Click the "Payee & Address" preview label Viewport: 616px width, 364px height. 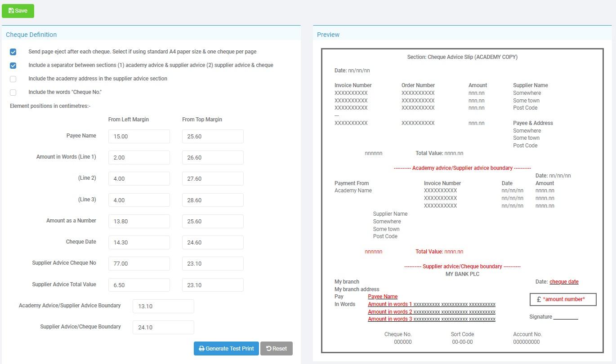[533, 123]
